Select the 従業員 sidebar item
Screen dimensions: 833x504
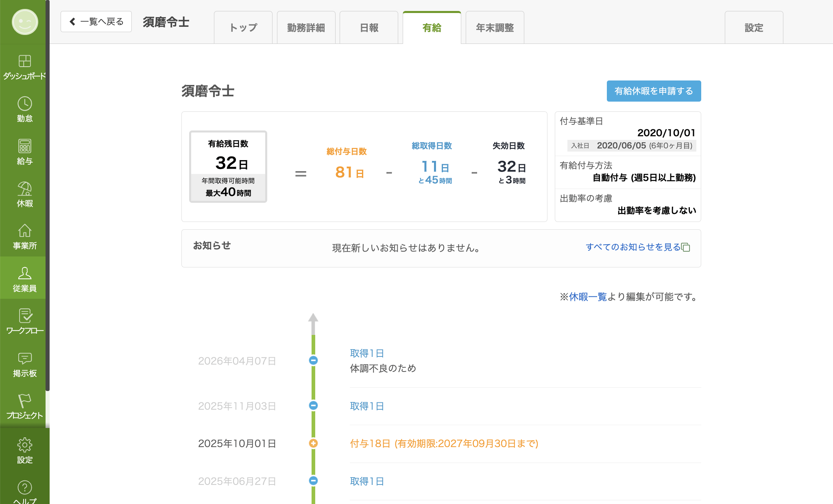pos(24,279)
